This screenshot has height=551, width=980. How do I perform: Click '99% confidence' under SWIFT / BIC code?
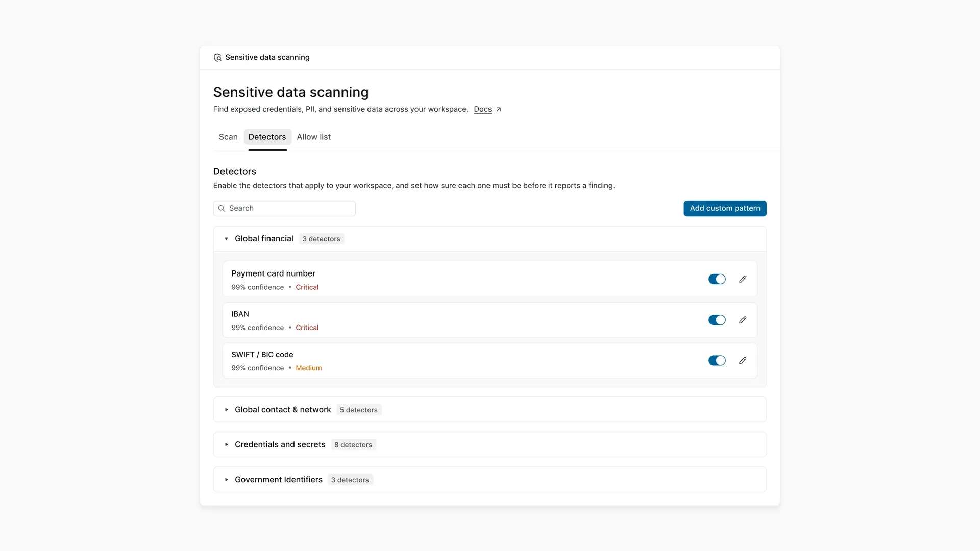[x=257, y=368]
